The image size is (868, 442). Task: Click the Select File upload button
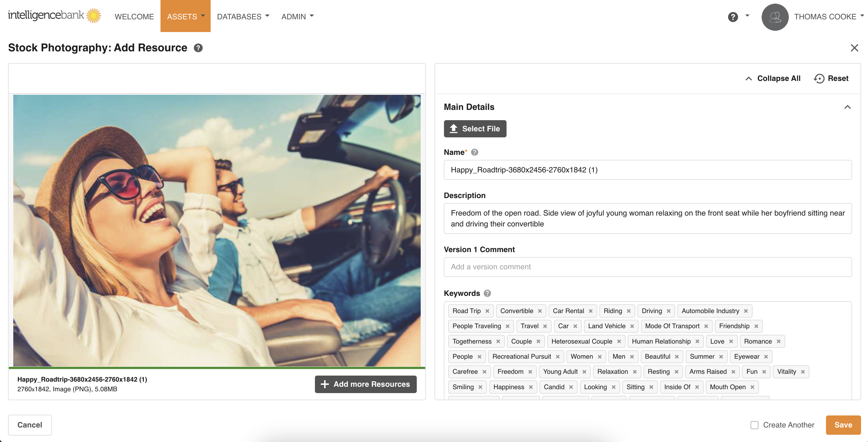(x=475, y=129)
